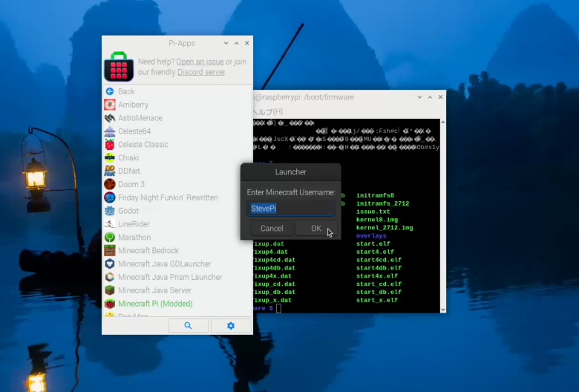Viewport: 579px width, 392px height.
Task: Click the terminal scrollbar down arrow
Action: coord(443,310)
